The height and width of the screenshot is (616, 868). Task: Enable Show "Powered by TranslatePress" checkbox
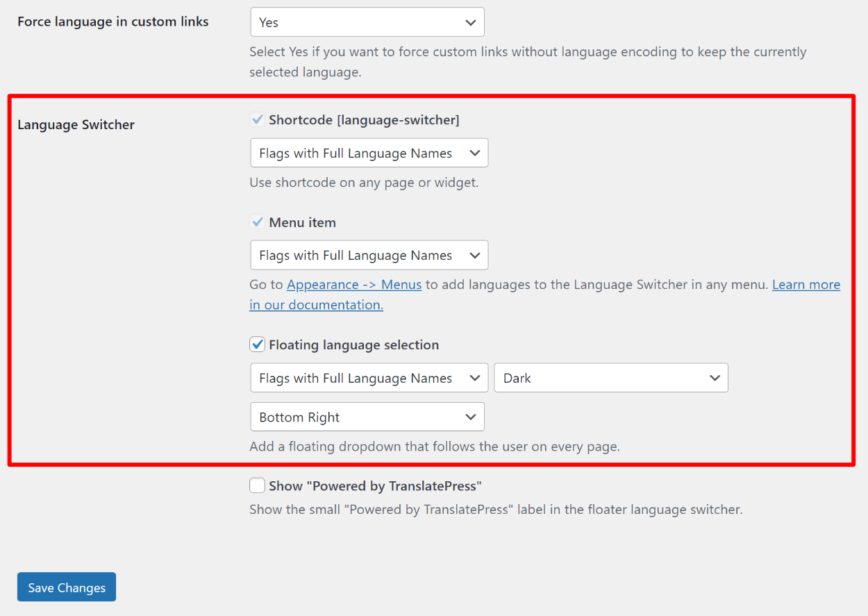[x=258, y=485]
